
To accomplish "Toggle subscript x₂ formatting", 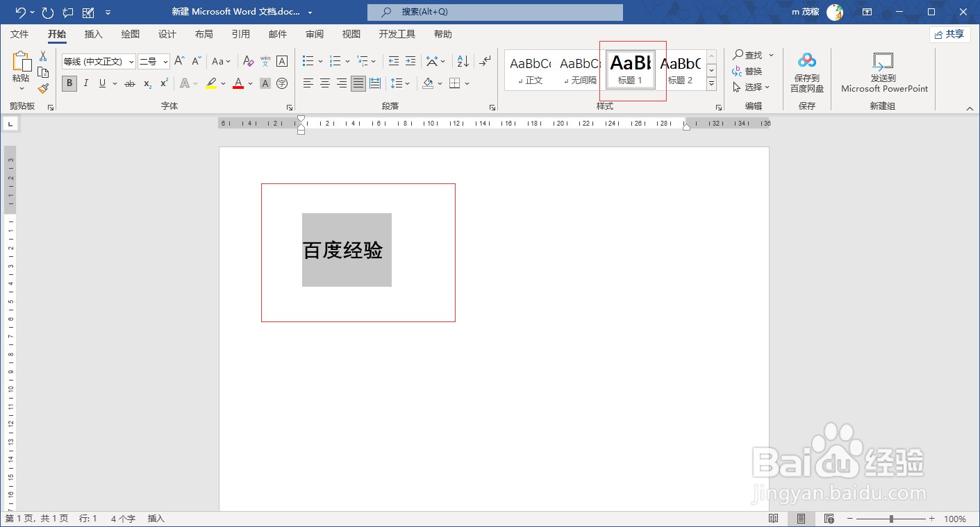I will click(x=147, y=83).
